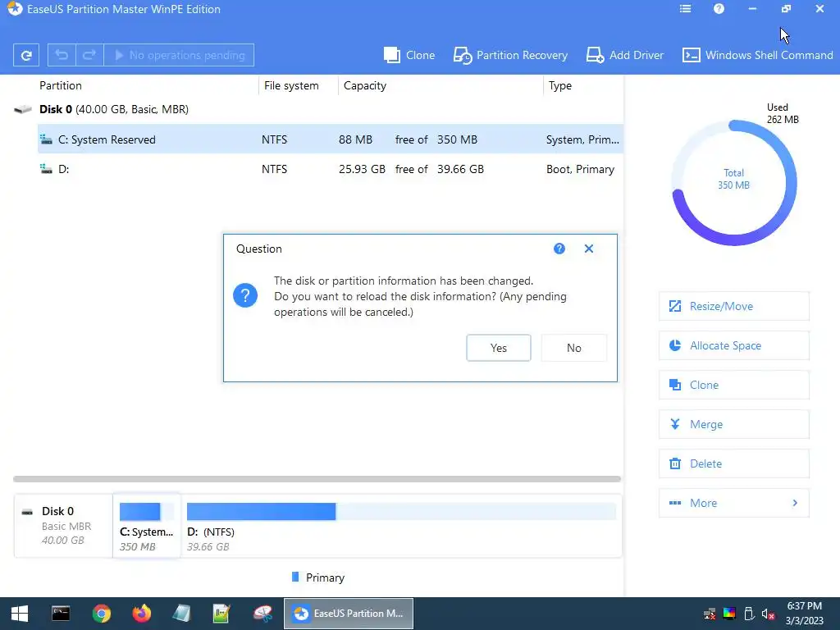Click the 25.93 GB free value
Viewport: 840px width, 630px height.
[x=362, y=169]
